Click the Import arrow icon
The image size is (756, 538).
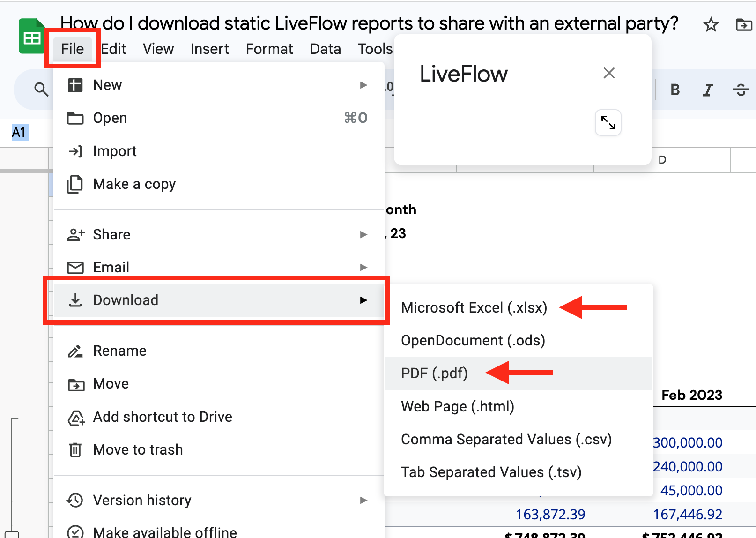tap(75, 151)
